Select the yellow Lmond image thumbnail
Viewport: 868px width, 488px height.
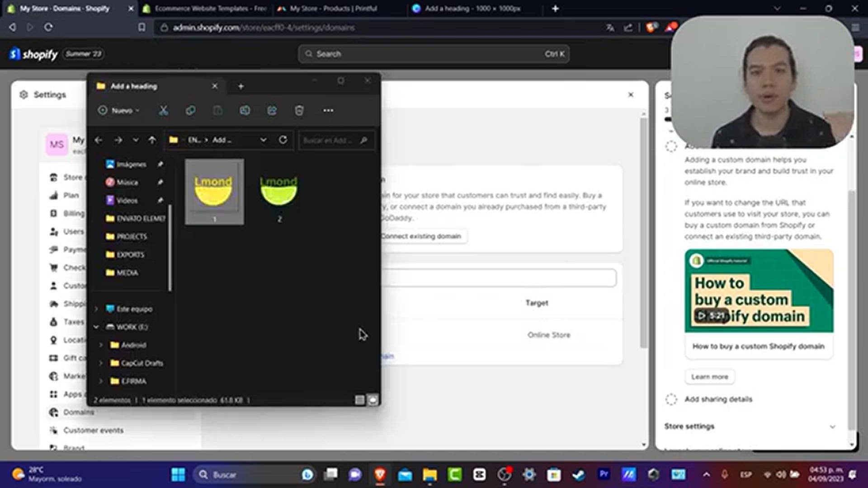(x=214, y=190)
